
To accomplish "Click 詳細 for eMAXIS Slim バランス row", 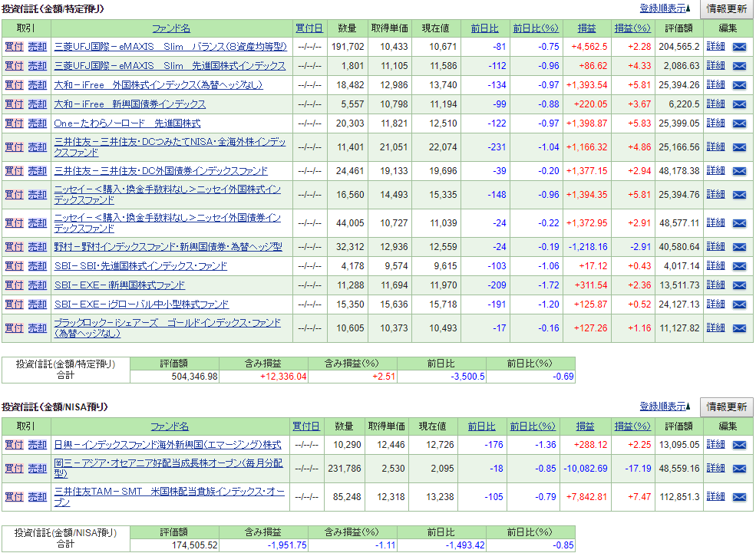I will (715, 46).
